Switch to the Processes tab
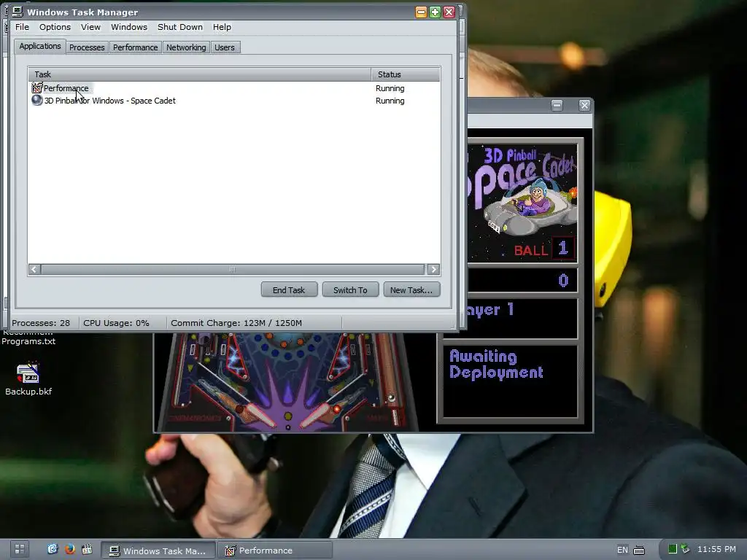747x560 pixels. tap(87, 47)
